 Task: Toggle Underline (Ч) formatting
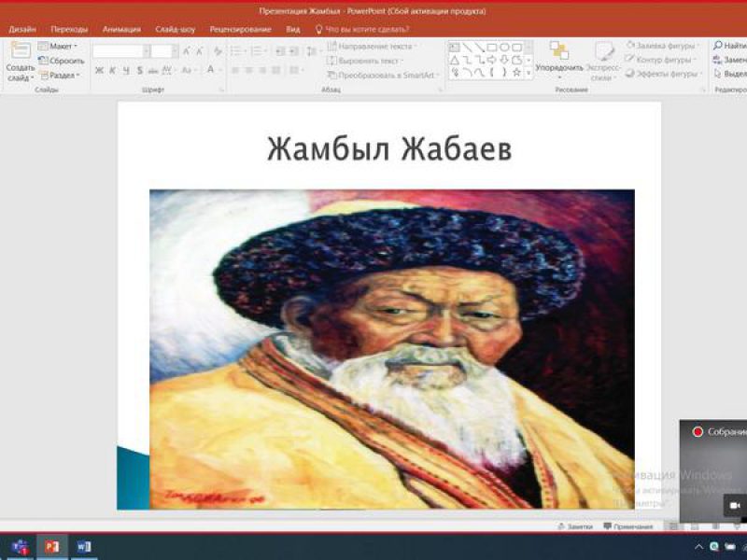126,71
